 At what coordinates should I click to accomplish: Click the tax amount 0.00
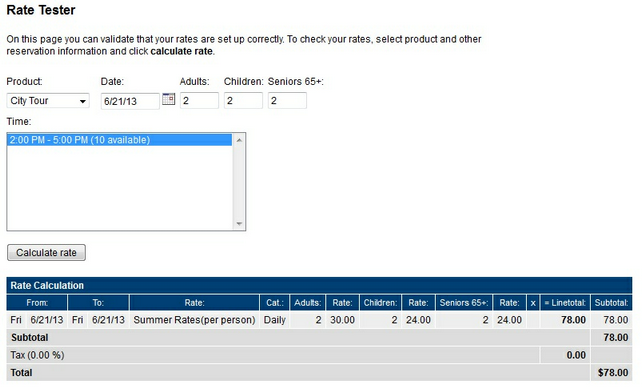576,355
